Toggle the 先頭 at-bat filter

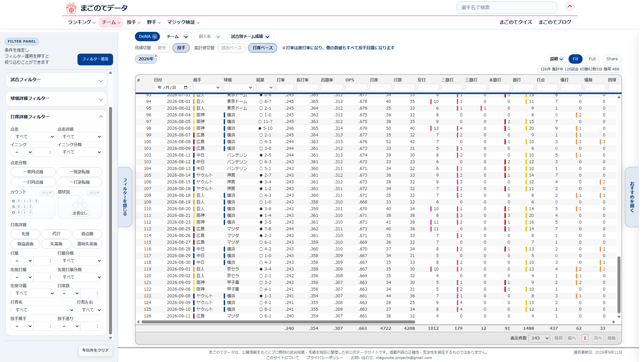tap(25, 234)
